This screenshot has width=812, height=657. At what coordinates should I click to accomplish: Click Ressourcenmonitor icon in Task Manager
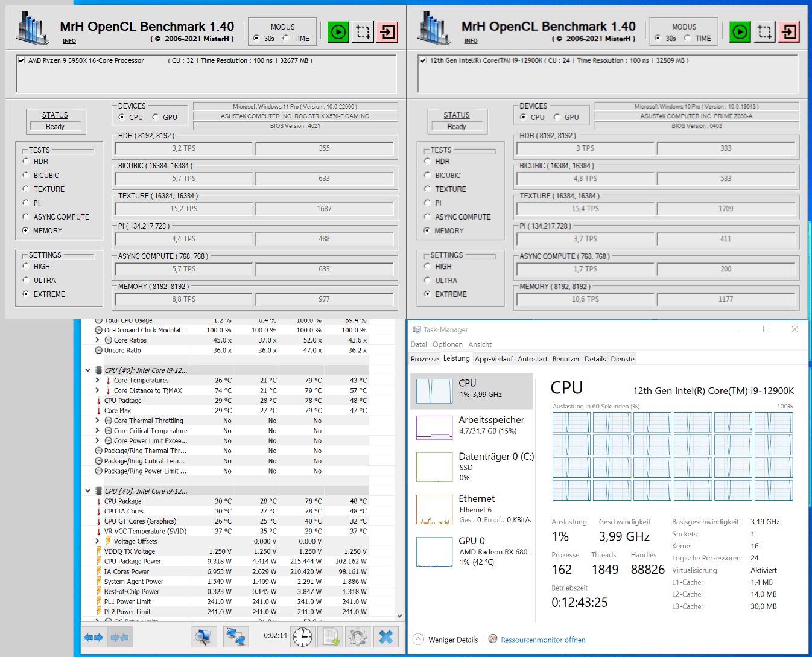coord(493,639)
